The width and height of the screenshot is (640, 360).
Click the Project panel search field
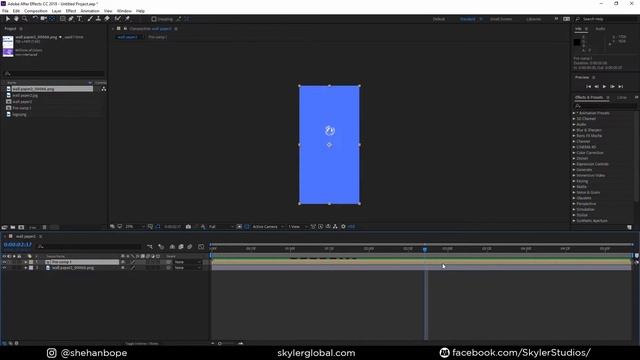coord(53,74)
